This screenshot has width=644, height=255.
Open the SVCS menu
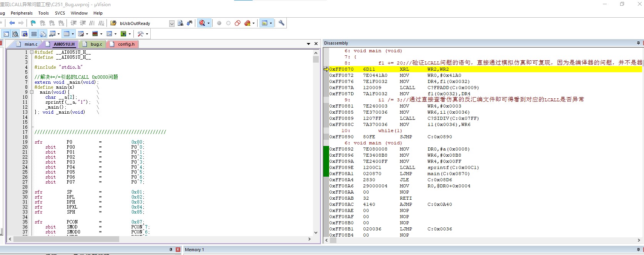(x=60, y=13)
